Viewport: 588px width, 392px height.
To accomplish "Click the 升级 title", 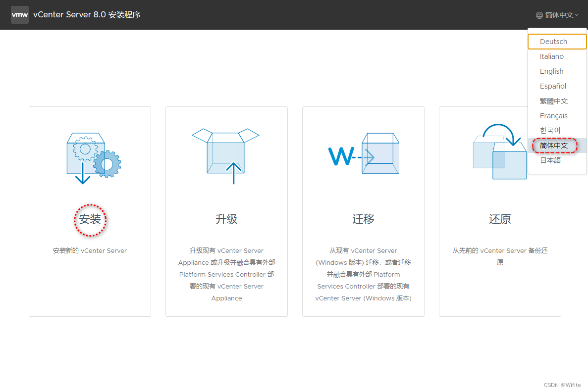I will (226, 219).
